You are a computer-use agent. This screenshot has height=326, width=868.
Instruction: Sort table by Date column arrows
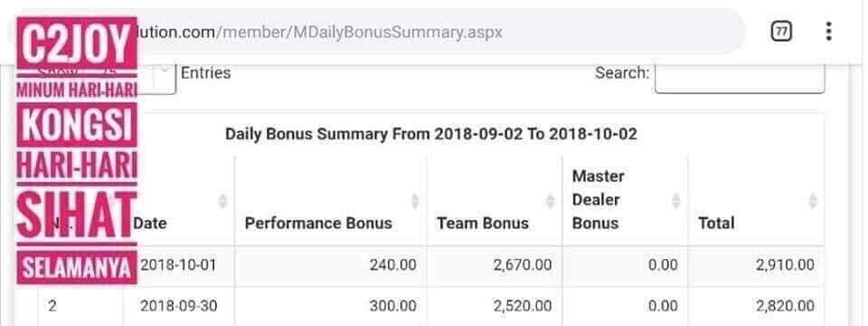pos(222,201)
